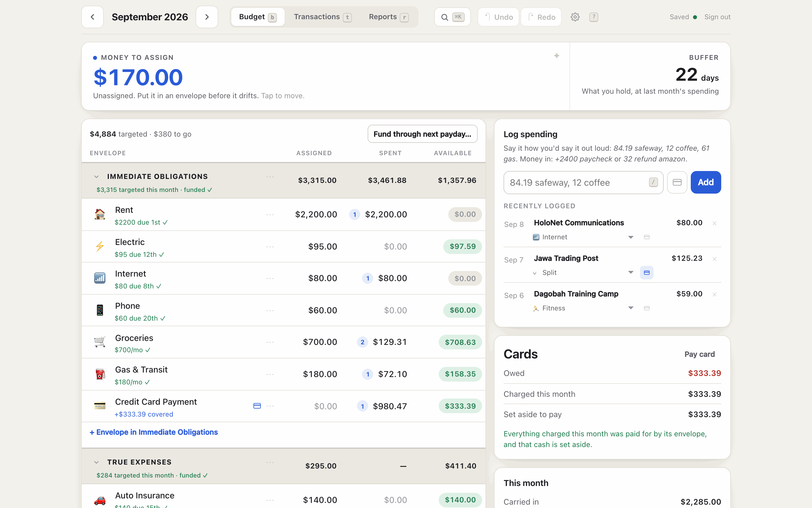Image resolution: width=812 pixels, height=508 pixels.
Task: Click card icon next to Add button
Action: click(x=677, y=182)
